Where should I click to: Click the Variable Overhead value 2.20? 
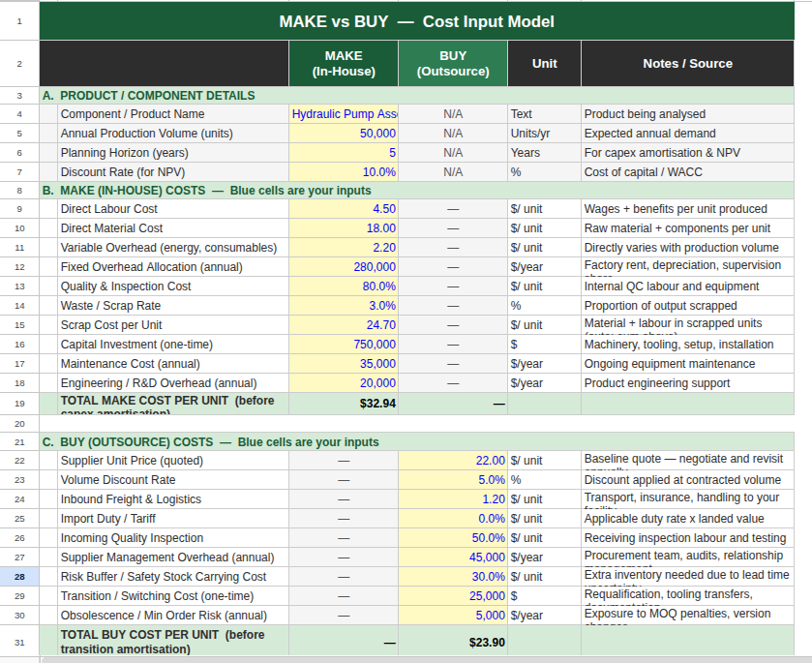[x=344, y=248]
